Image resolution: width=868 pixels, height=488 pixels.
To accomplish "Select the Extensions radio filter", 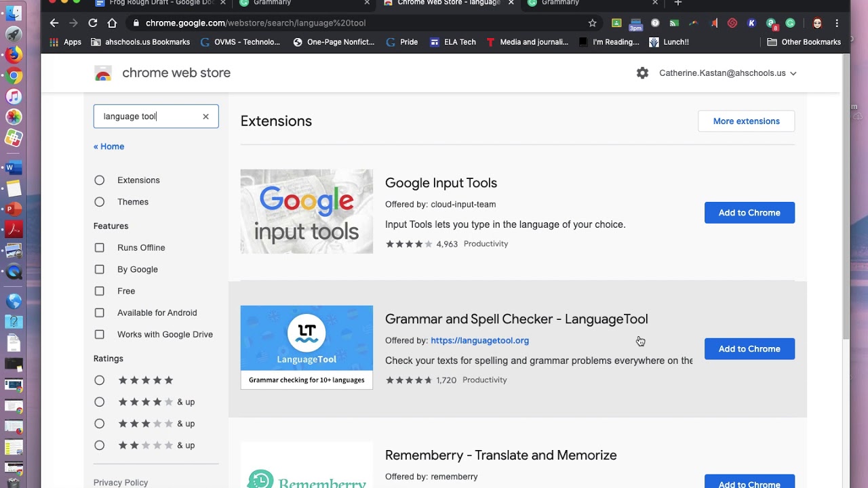I will tap(100, 180).
